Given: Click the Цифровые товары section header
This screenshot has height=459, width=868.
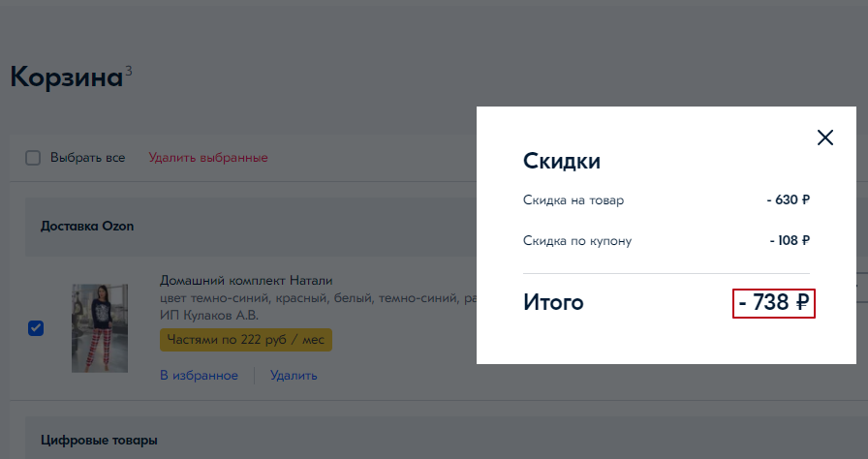Looking at the screenshot, I should click(99, 441).
